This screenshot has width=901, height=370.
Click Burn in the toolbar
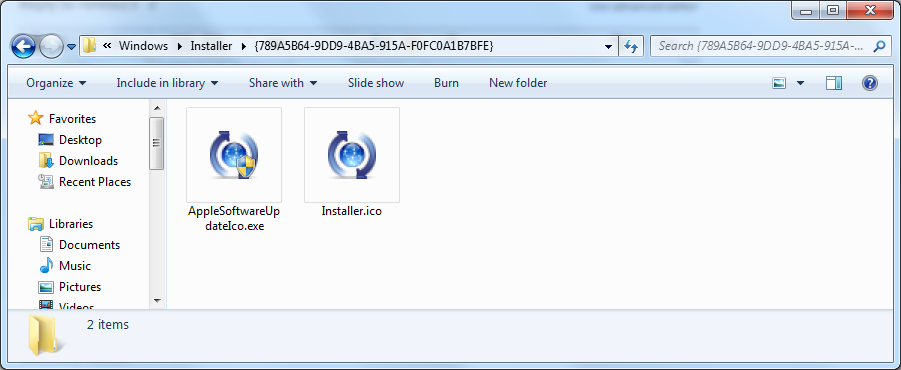[446, 83]
